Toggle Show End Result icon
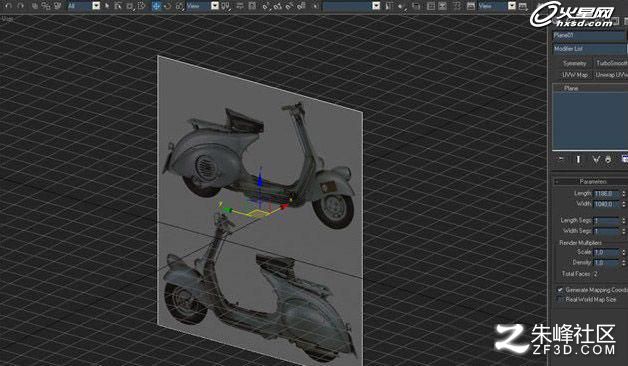 click(578, 159)
